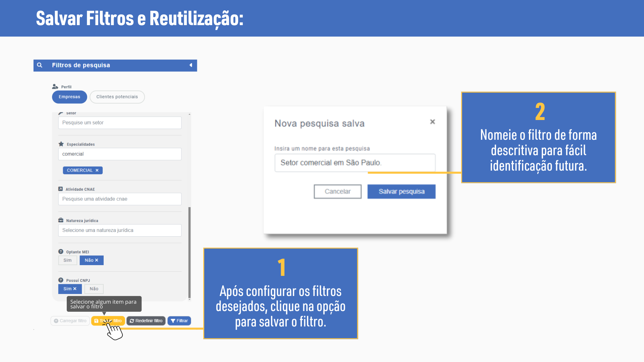Close the Nova pesquisa salva dialog

coord(432,122)
